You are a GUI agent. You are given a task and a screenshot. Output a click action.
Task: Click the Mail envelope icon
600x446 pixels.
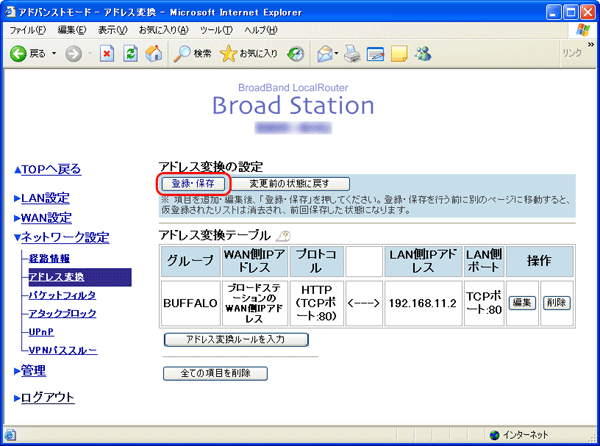point(325,54)
